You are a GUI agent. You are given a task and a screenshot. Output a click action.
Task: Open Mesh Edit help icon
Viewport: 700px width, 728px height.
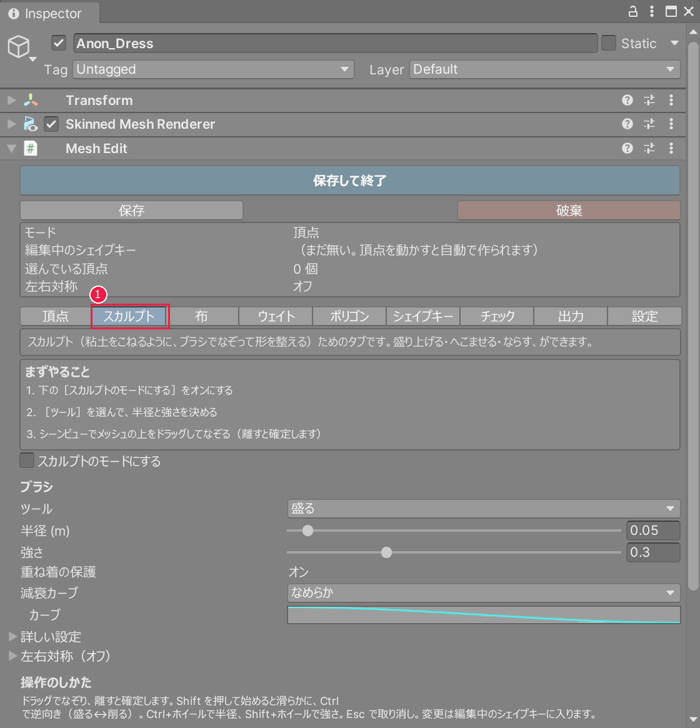627,148
